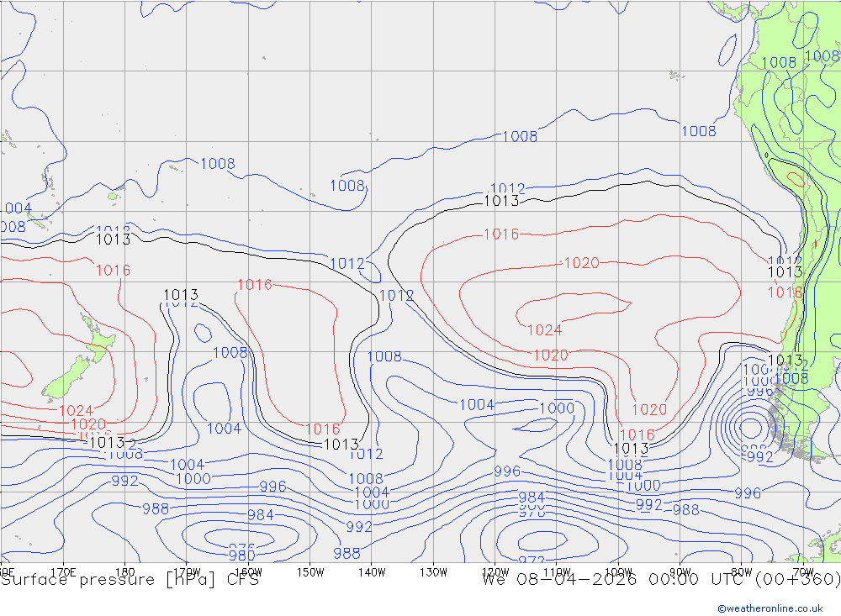Select the 130W longitude axis label
Screen dimensions: 841x616
433,571
